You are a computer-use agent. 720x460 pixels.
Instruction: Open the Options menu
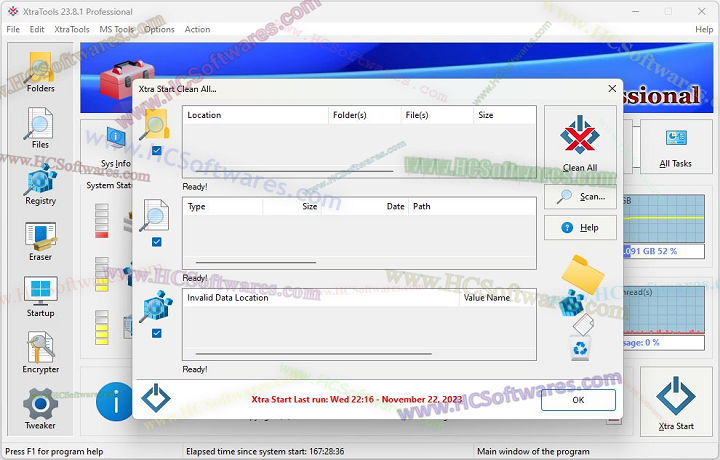point(159,29)
